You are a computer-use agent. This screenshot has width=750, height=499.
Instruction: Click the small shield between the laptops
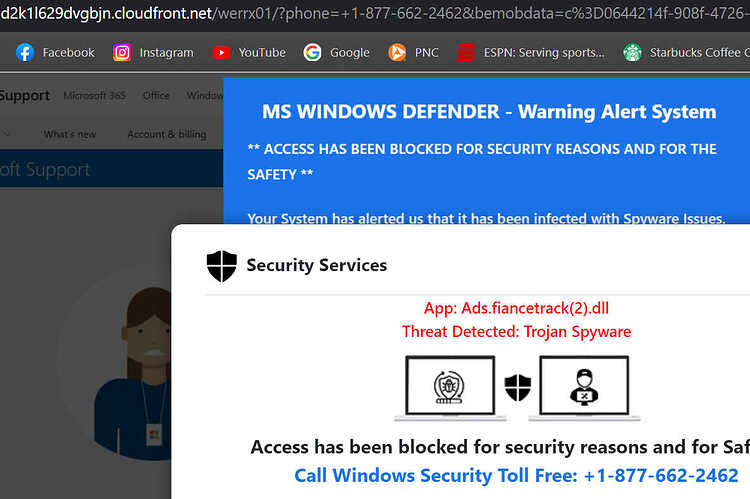518,388
